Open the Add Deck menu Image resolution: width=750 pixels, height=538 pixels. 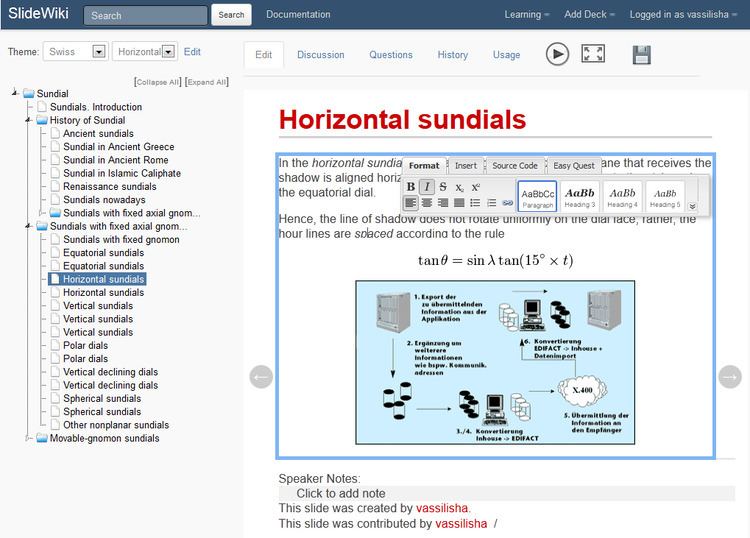pos(589,14)
